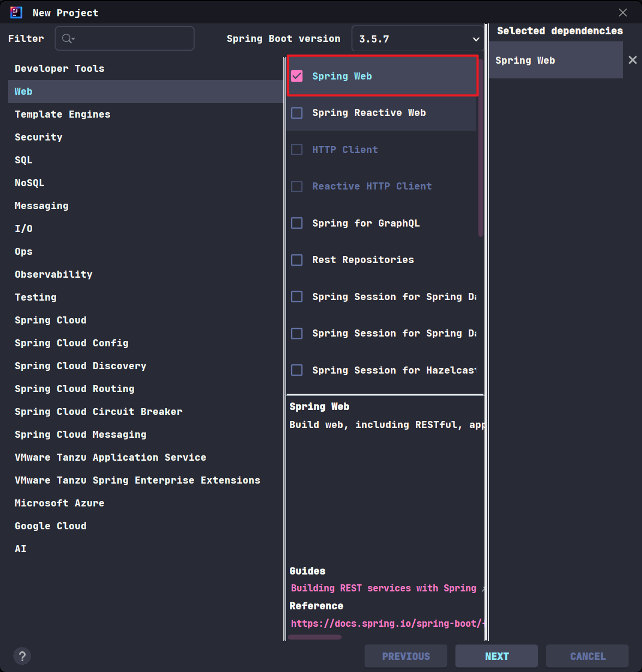
Task: Tick the Reactive HTTP Client checkbox
Action: tap(297, 186)
